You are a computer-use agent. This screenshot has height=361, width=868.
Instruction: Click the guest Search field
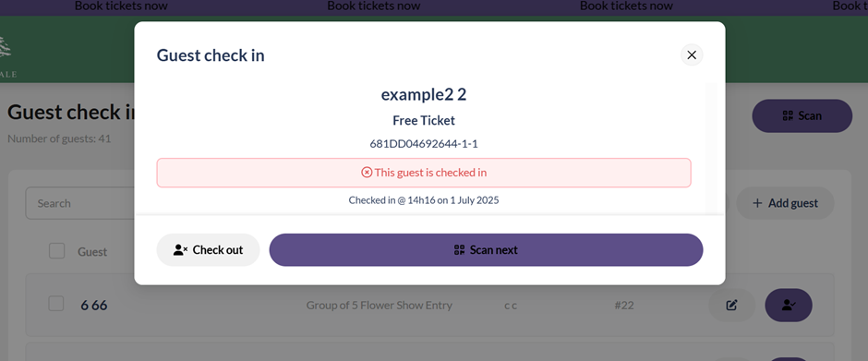pos(80,203)
